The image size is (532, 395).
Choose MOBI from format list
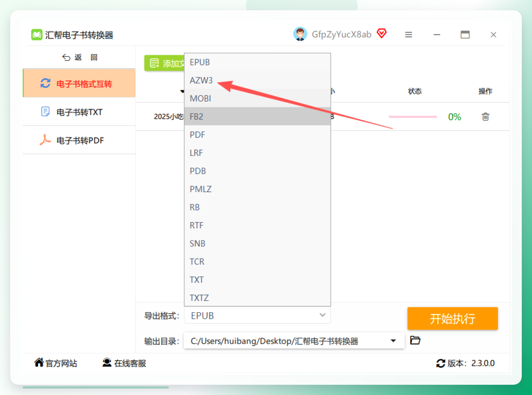coord(257,98)
